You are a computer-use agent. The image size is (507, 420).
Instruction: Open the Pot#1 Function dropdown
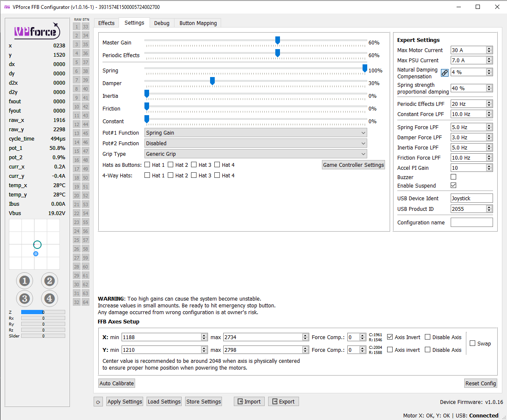pyautogui.click(x=255, y=133)
